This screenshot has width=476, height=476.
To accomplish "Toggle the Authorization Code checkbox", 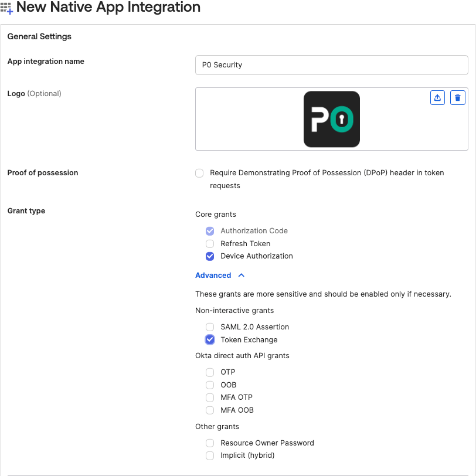I will pos(210,231).
